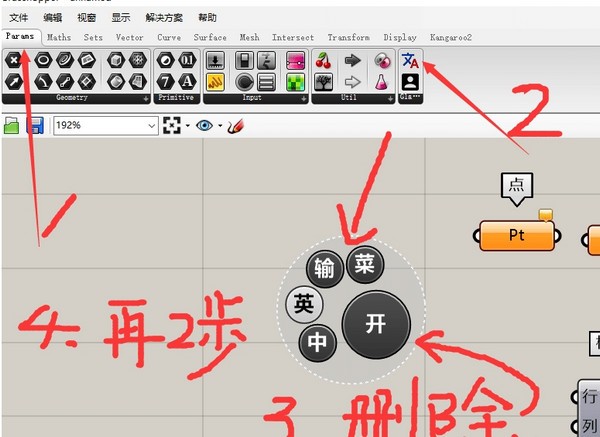The width and height of the screenshot is (600, 437).
Task: Click the cherries icon in Util
Action: [323, 60]
